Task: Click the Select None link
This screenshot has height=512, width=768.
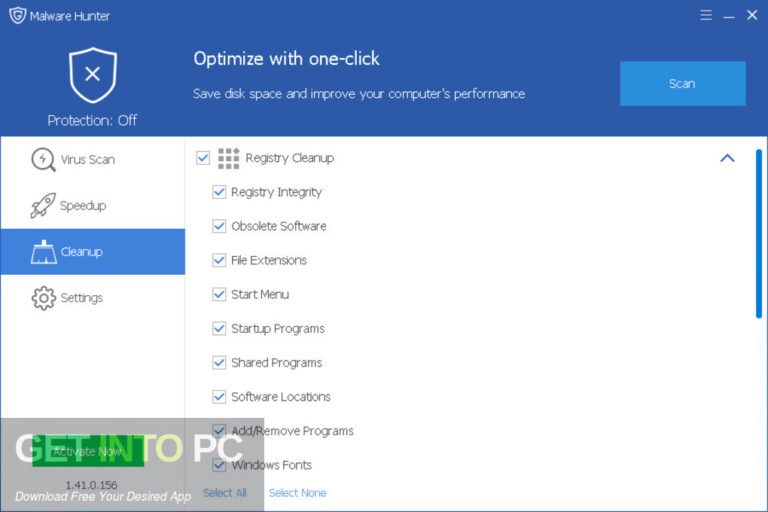Action: [298, 493]
